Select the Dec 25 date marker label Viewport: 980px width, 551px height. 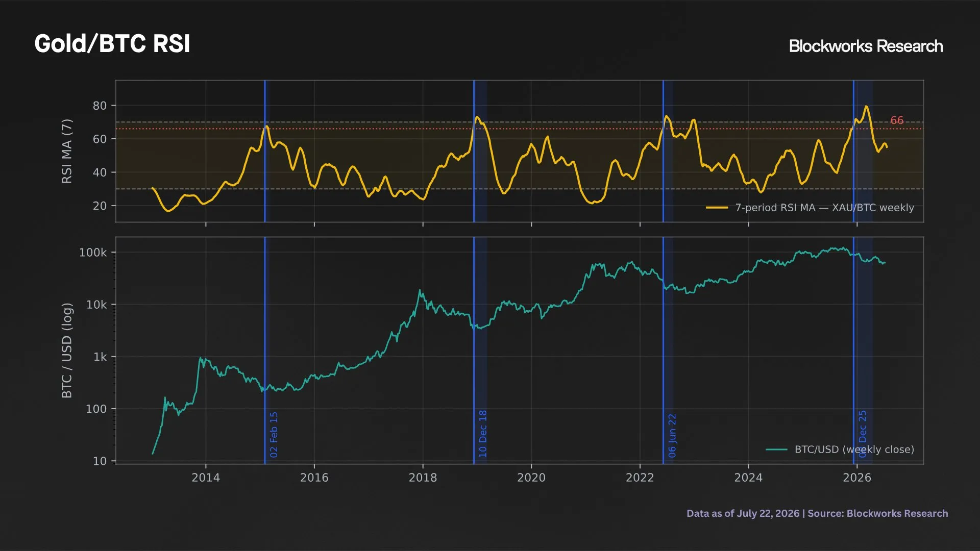pos(862,434)
